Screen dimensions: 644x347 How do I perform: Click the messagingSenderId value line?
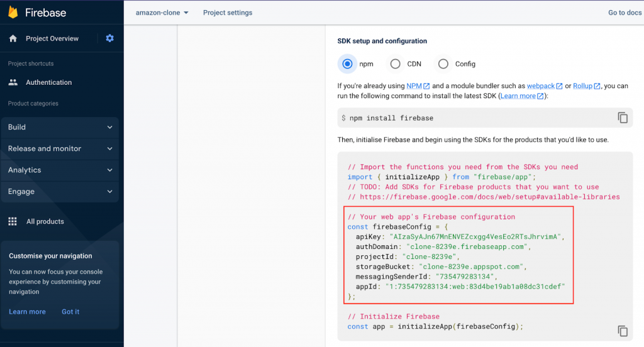427,277
